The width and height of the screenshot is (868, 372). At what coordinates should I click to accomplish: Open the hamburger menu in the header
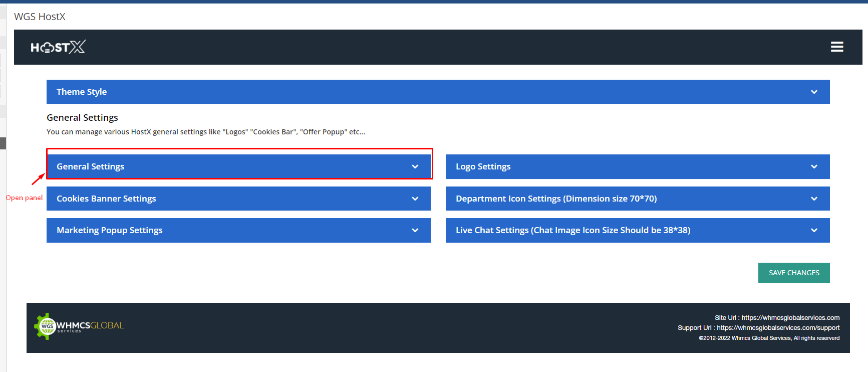[x=837, y=47]
